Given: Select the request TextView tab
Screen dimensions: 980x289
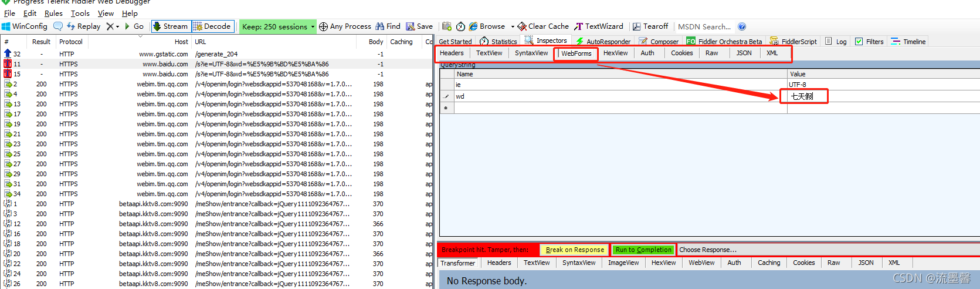Looking at the screenshot, I should pos(489,53).
